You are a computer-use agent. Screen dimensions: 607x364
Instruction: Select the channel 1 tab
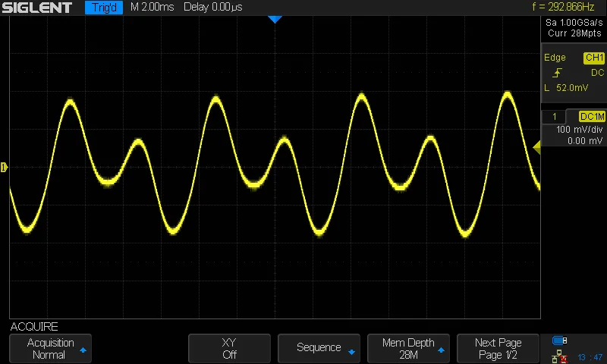pos(554,117)
